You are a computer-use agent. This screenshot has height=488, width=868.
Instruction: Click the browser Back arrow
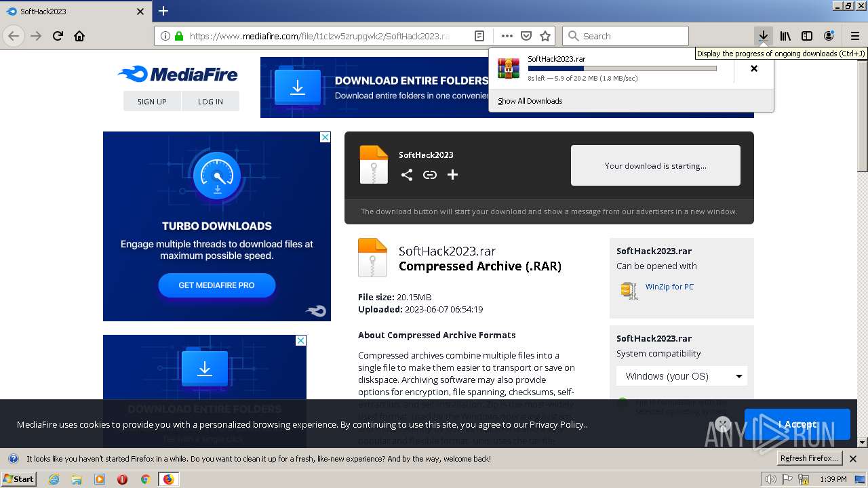click(14, 36)
